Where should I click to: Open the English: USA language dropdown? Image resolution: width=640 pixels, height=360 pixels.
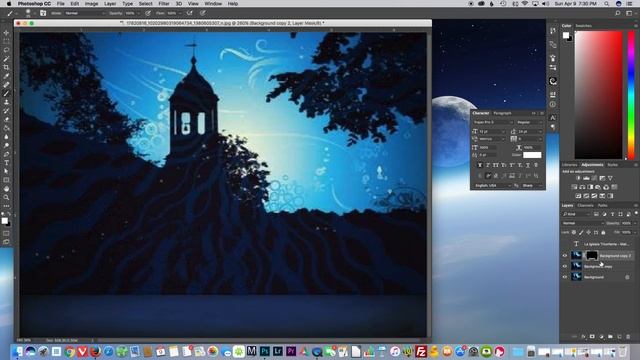tap(492, 185)
